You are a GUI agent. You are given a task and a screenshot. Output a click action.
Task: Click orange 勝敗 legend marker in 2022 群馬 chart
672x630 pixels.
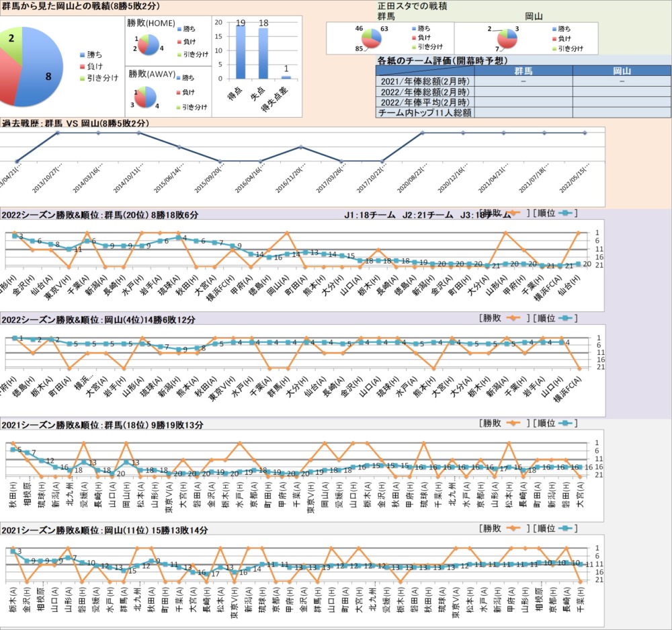tap(514, 213)
